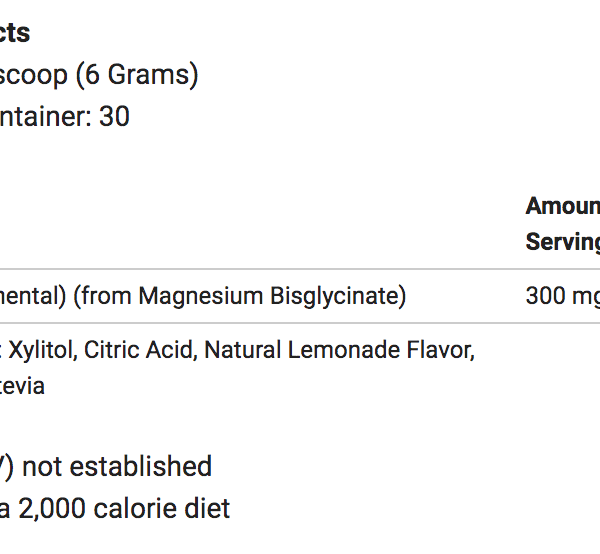Viewport: 600px width, 554px height.
Task: Click the Natural Lemonade Flavor text
Action: coord(339,350)
